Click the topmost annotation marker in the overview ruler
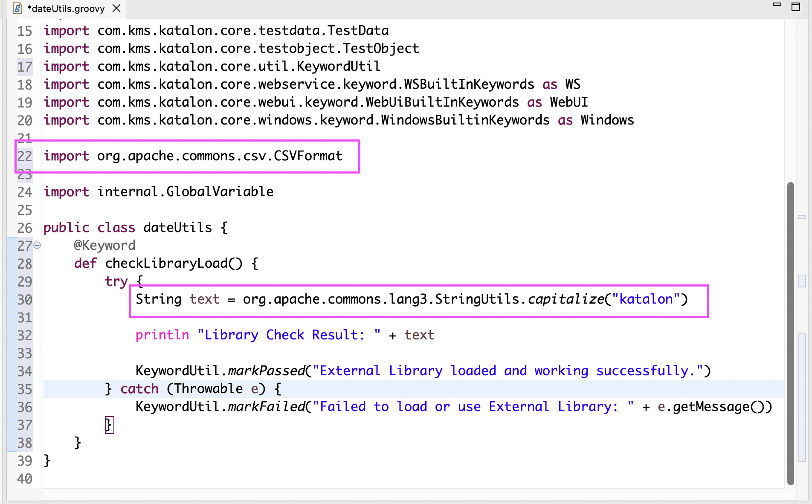 tap(802, 217)
